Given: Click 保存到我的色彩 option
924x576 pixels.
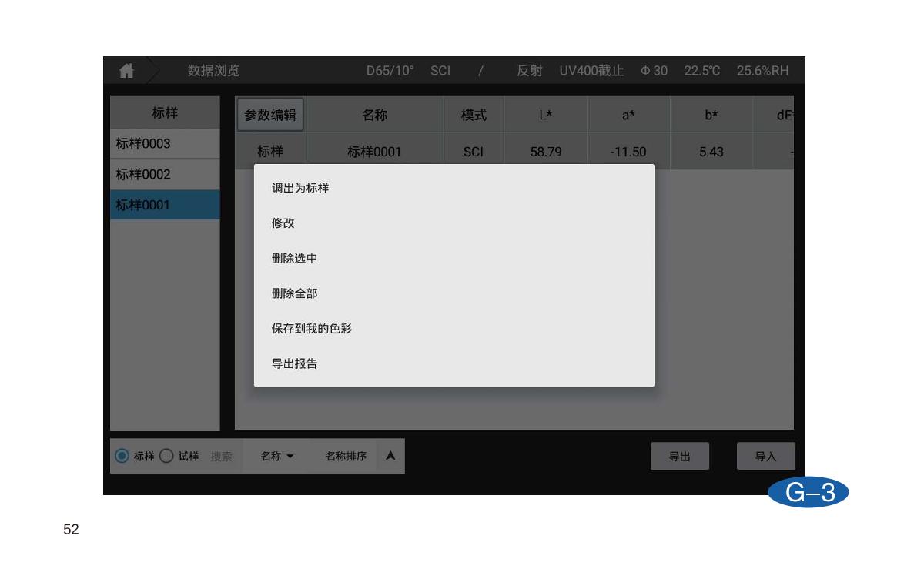Looking at the screenshot, I should pyautogui.click(x=311, y=328).
